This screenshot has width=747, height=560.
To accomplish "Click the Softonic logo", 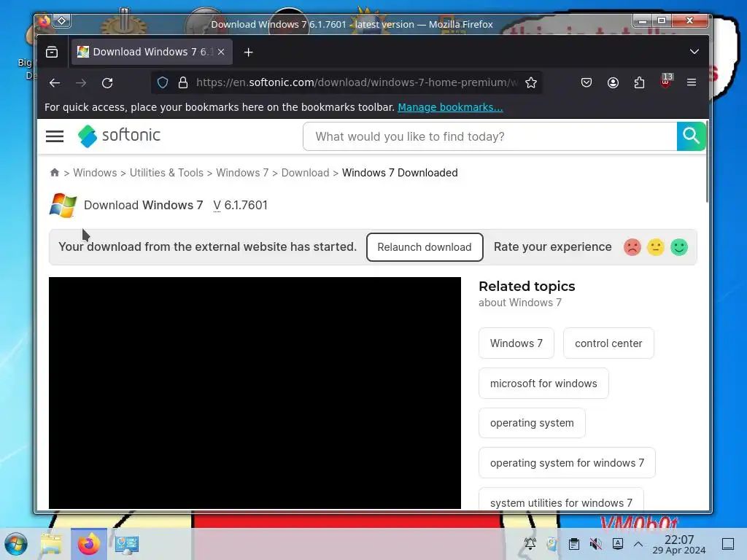I will [119, 136].
